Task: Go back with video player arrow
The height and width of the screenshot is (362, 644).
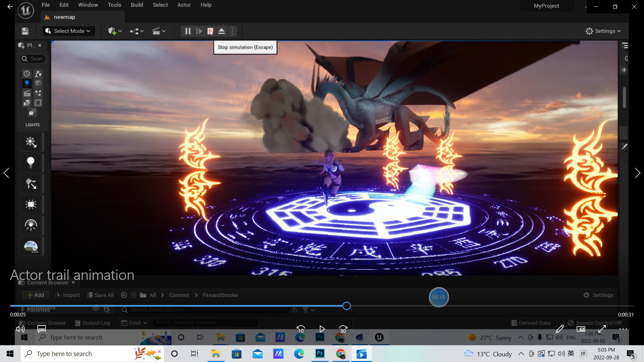Action: click(10, 6)
